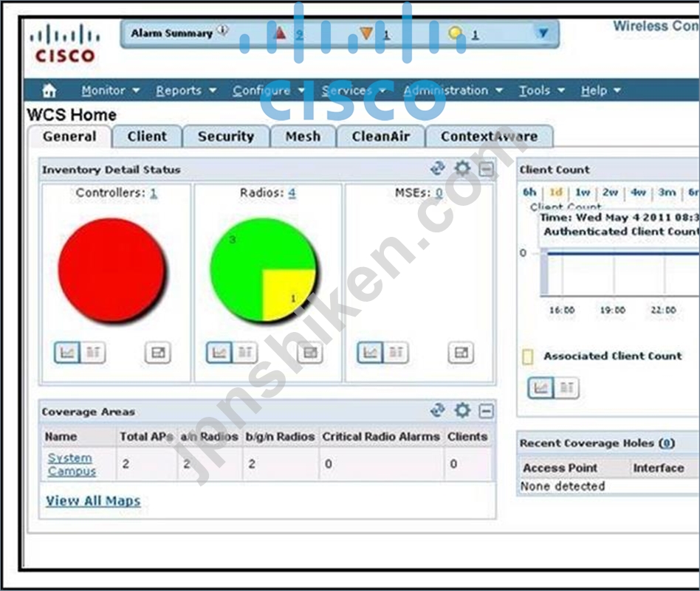
Task: Select the 1d time range
Action: pyautogui.click(x=556, y=193)
